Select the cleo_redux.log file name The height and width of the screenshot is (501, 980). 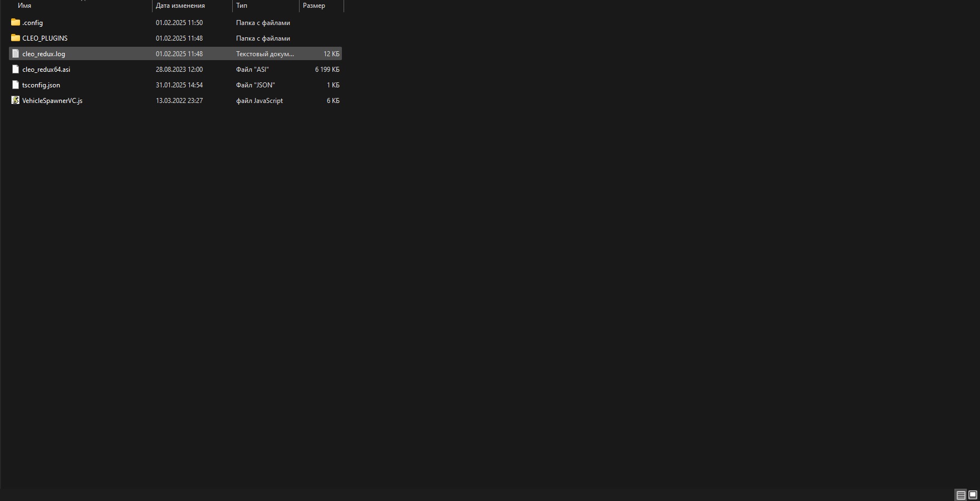pos(43,54)
